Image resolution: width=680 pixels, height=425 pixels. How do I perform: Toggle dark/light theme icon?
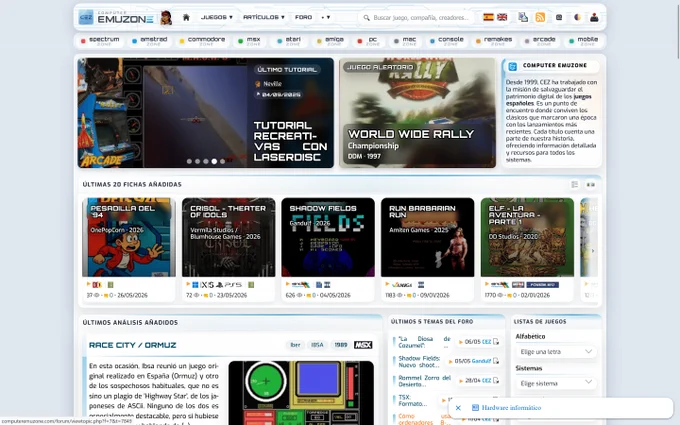(x=577, y=17)
